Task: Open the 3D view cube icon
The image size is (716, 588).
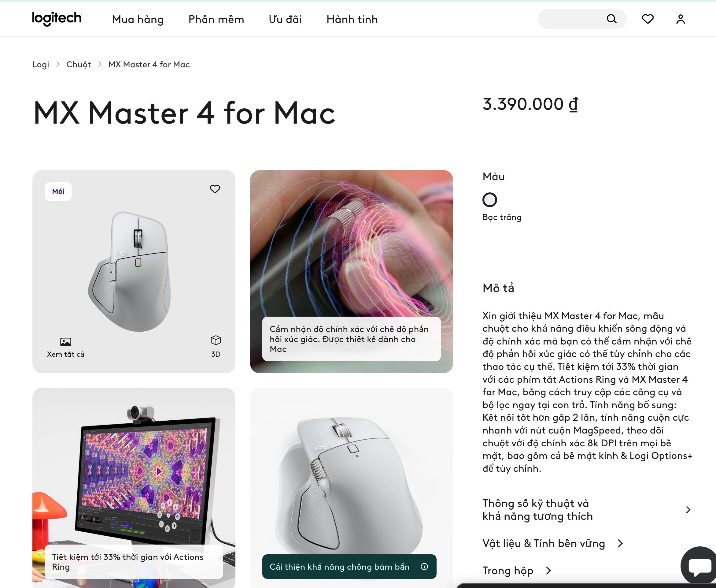Action: tap(216, 340)
